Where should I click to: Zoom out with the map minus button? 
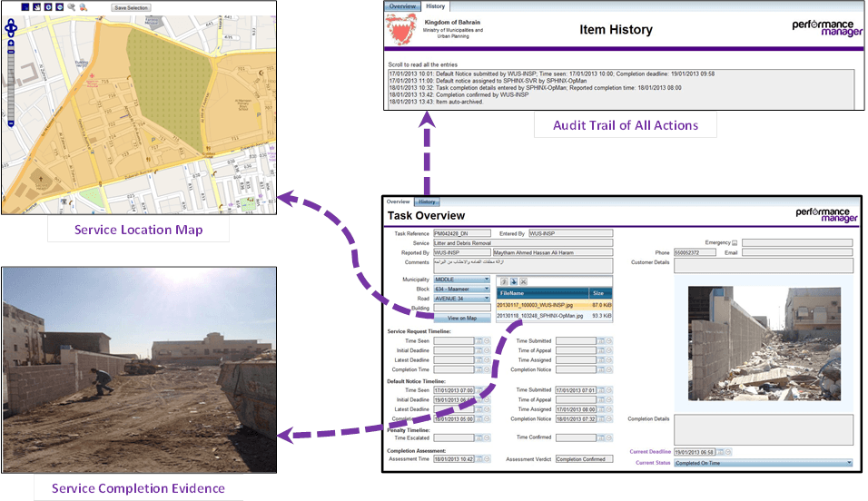11,123
